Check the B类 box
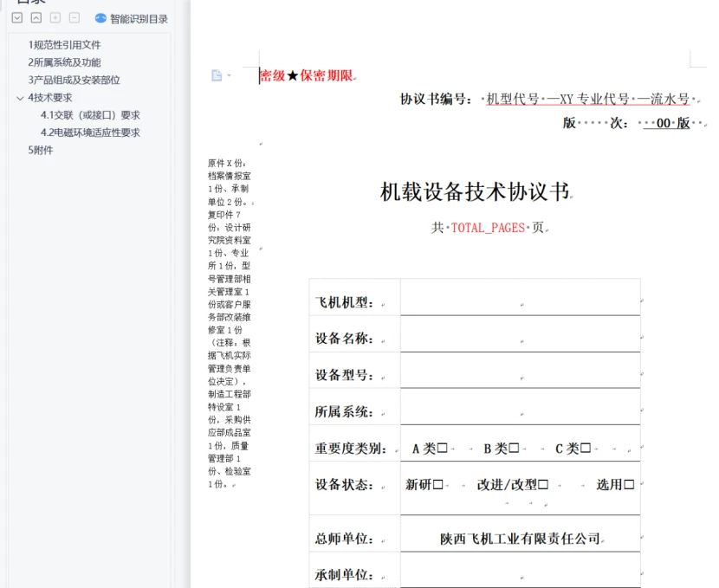The image size is (719, 588). (514, 448)
